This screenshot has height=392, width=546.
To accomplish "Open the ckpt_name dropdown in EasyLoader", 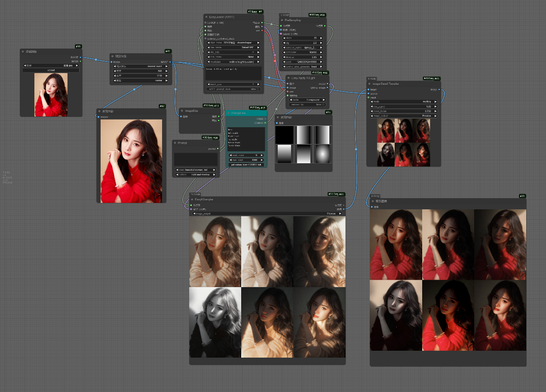I will tap(233, 43).
